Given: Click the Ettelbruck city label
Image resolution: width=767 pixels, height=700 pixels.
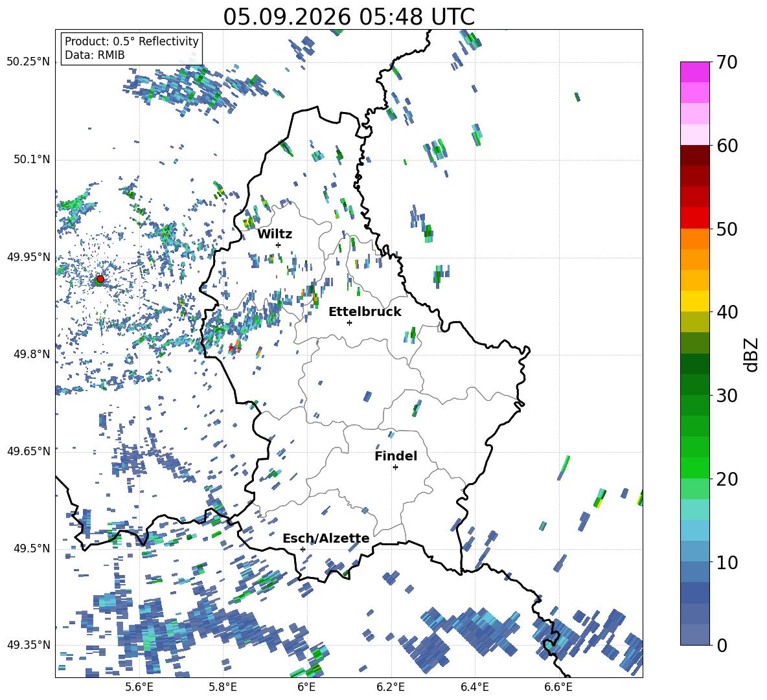Looking at the screenshot, I should [365, 312].
